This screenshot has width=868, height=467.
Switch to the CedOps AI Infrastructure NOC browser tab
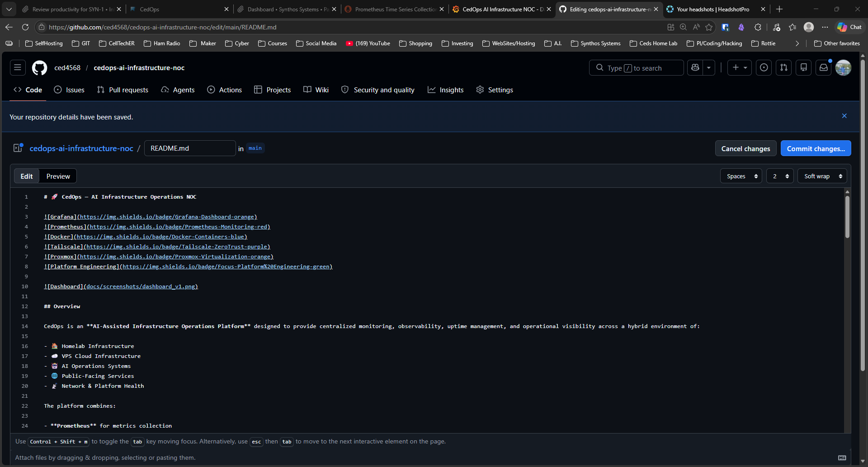click(x=502, y=9)
